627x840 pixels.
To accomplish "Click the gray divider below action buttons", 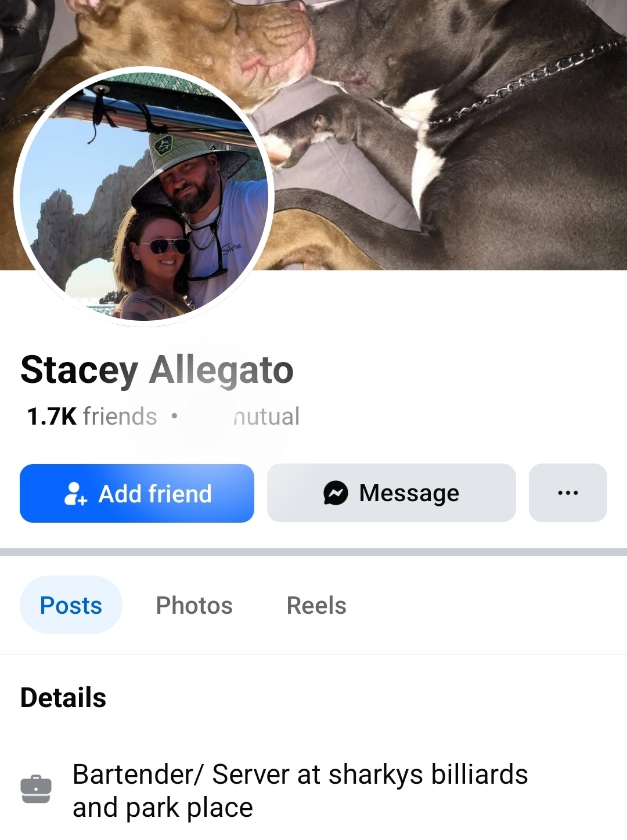I will tap(313, 552).
